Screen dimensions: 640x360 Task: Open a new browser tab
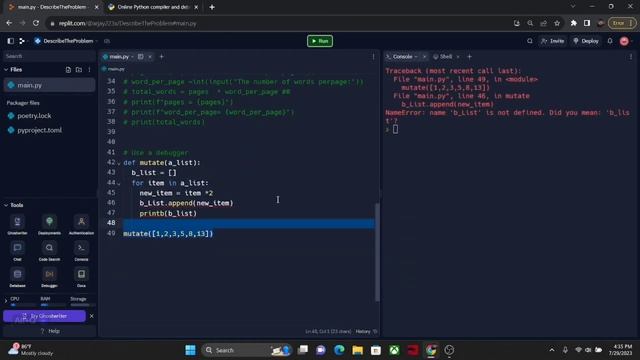pyautogui.click(x=212, y=7)
